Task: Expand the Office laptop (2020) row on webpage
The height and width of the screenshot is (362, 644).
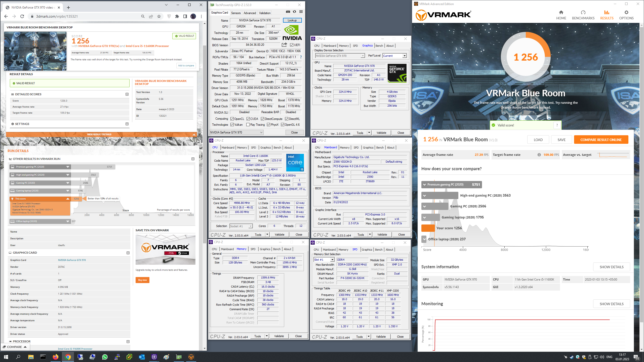Action: [x=68, y=221]
